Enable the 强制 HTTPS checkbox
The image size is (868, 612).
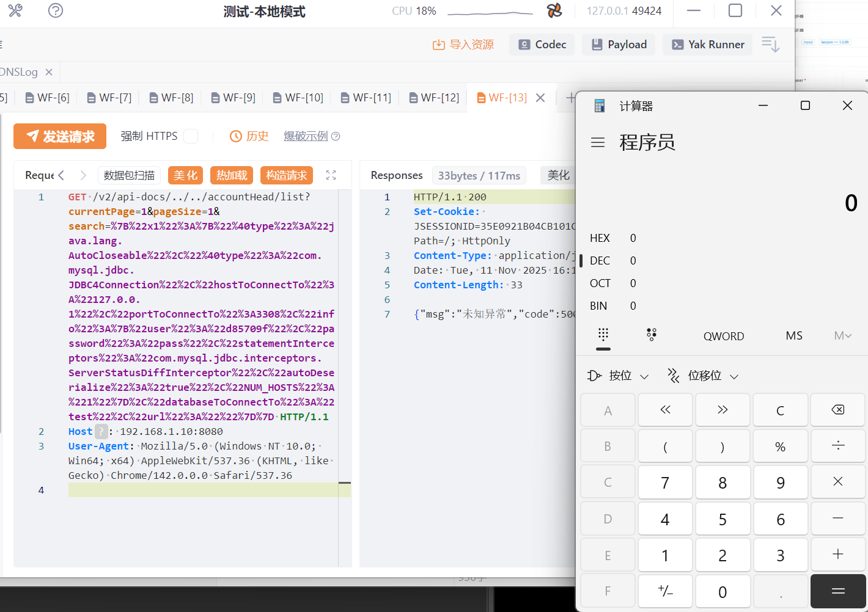(191, 136)
